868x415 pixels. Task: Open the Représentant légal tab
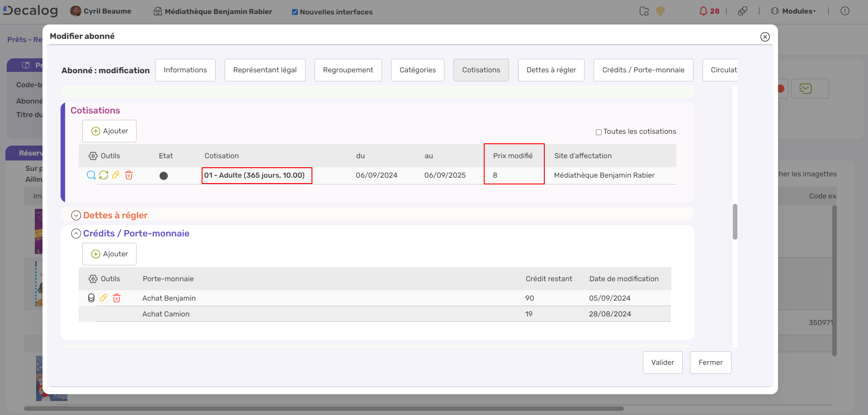coord(265,70)
